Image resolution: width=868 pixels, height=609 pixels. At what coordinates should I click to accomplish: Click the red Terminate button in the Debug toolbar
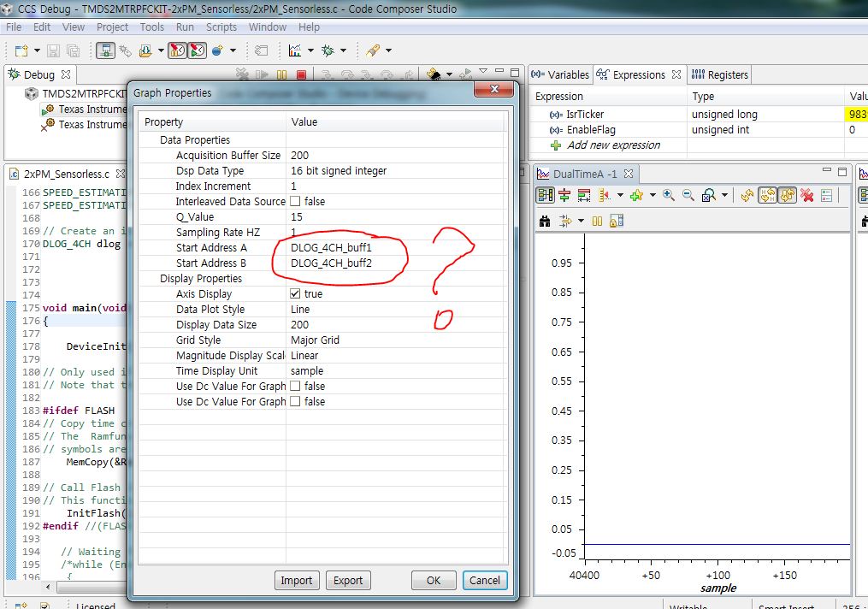pyautogui.click(x=300, y=74)
